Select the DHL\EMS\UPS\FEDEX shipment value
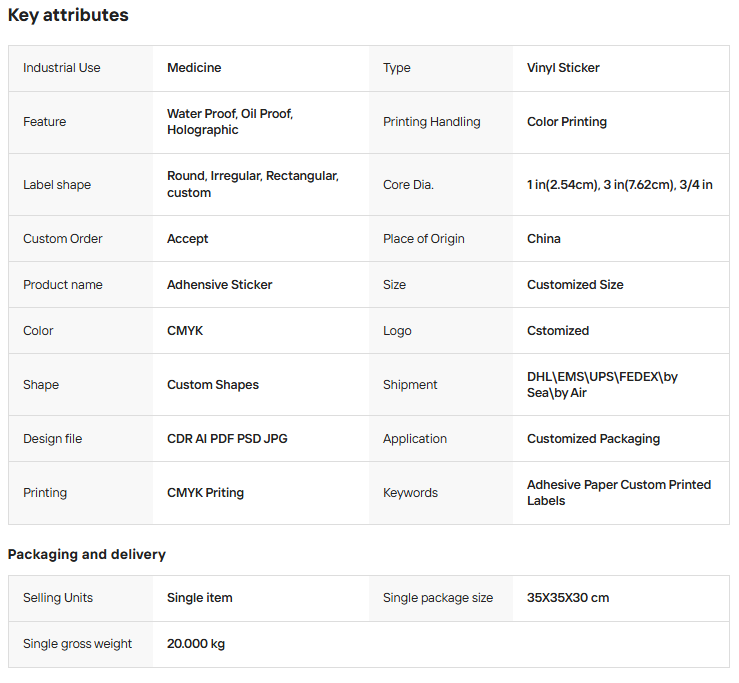 tap(602, 385)
